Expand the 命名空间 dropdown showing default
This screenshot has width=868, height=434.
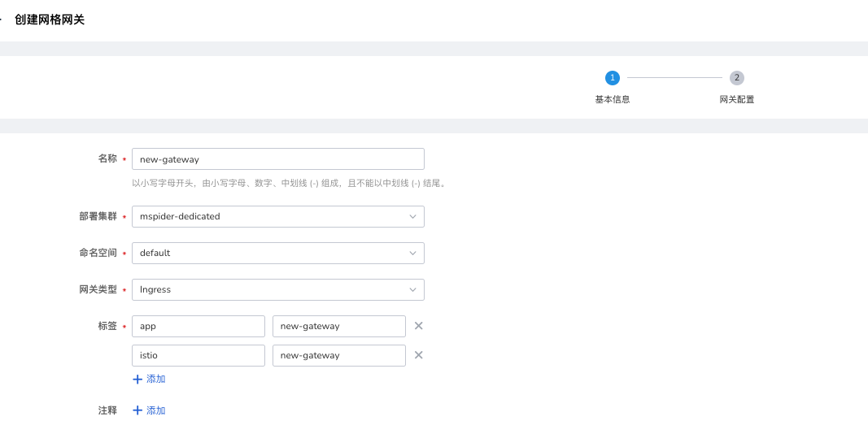[x=277, y=253]
